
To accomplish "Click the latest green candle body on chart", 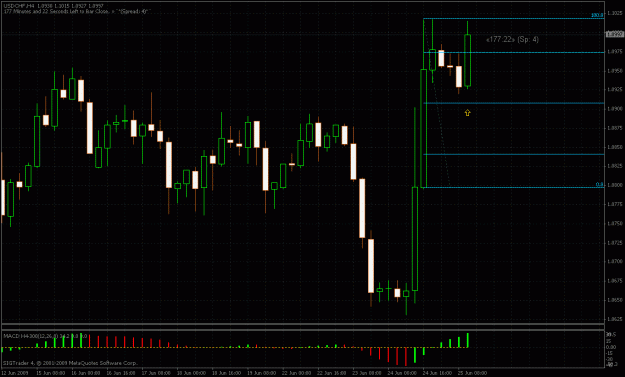I will (468, 60).
